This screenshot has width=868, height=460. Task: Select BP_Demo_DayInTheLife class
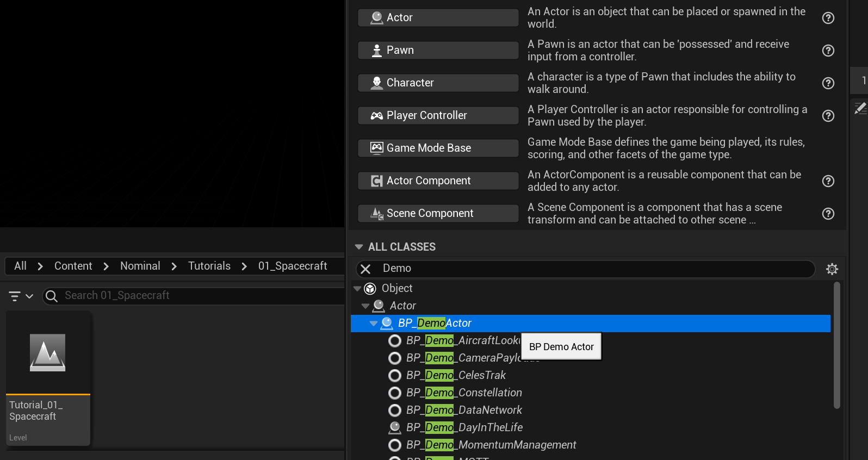pyautogui.click(x=464, y=427)
